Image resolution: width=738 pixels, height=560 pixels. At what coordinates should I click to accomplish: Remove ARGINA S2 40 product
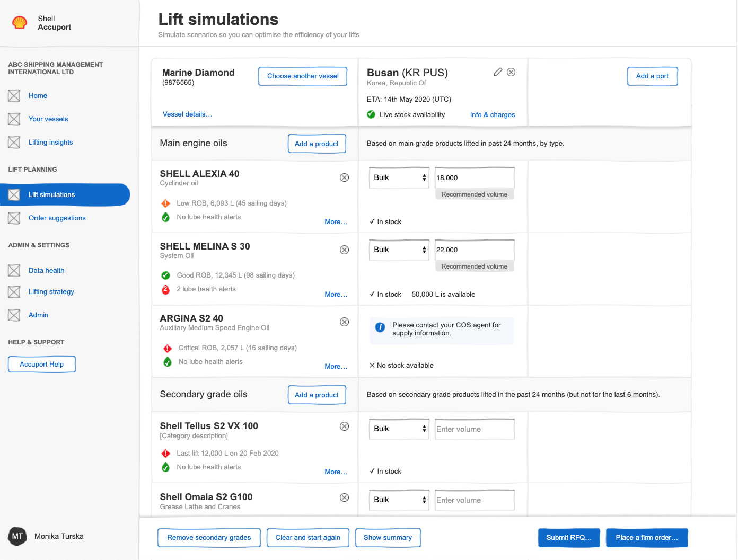pyautogui.click(x=345, y=322)
